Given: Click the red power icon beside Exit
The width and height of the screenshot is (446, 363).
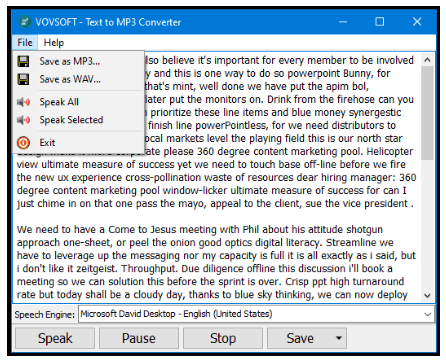Looking at the screenshot, I should (x=23, y=143).
